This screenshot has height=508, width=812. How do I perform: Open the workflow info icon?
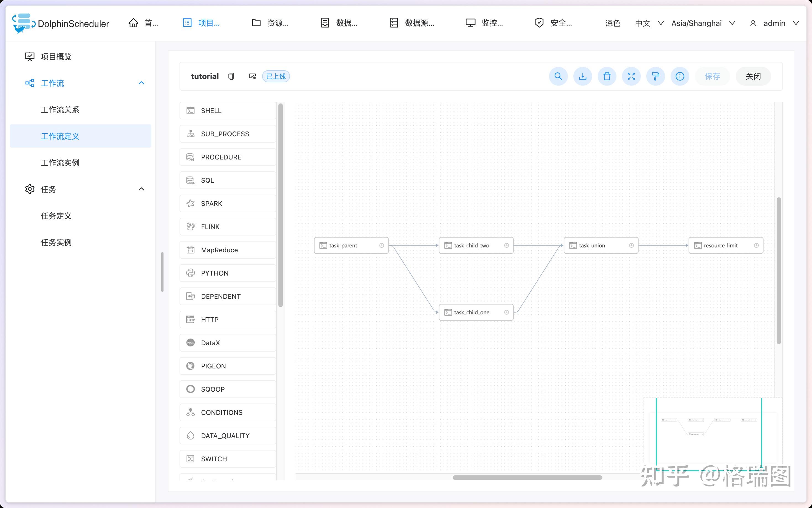(680, 77)
